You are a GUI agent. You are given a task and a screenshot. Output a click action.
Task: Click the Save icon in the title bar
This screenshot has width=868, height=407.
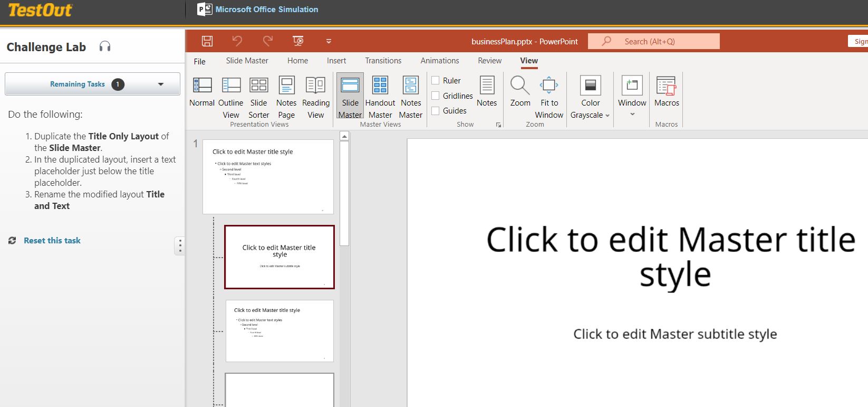point(207,41)
